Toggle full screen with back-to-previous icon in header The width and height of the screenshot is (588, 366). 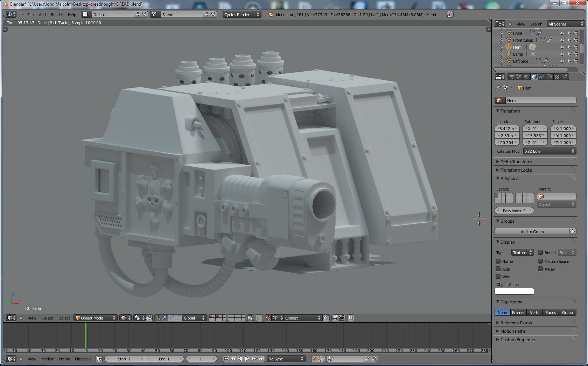pos(450,14)
